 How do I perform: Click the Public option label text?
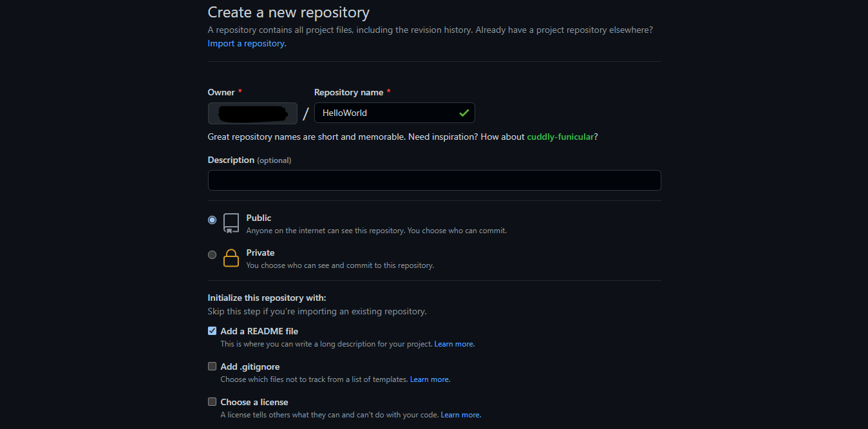click(259, 218)
